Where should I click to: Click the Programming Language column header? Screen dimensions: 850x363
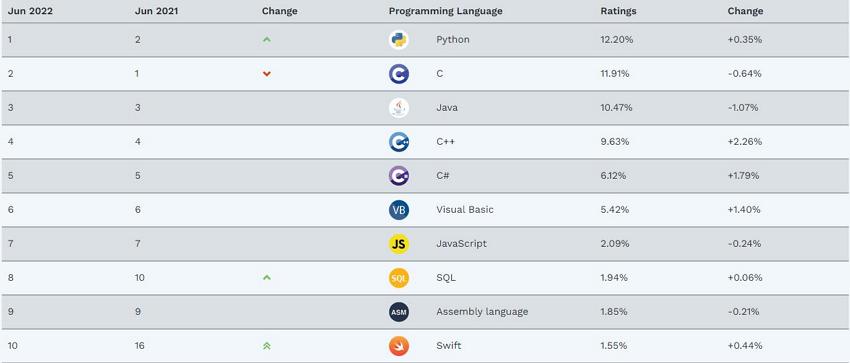[445, 11]
